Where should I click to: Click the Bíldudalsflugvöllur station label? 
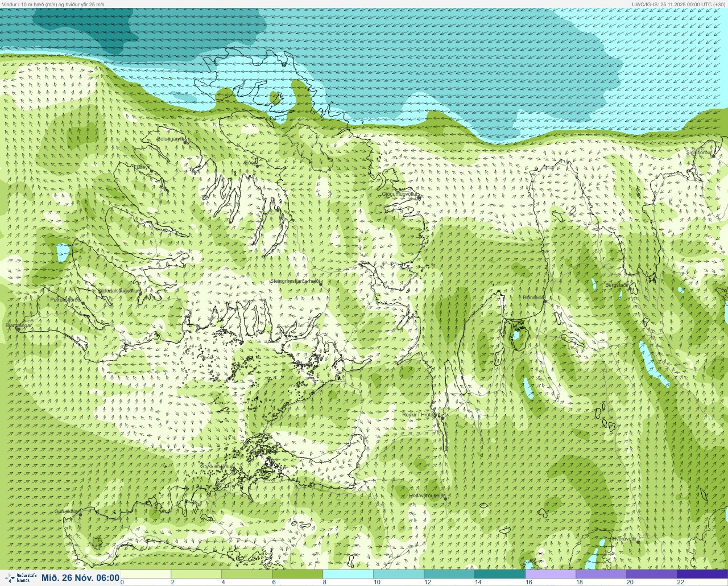[x=118, y=291]
